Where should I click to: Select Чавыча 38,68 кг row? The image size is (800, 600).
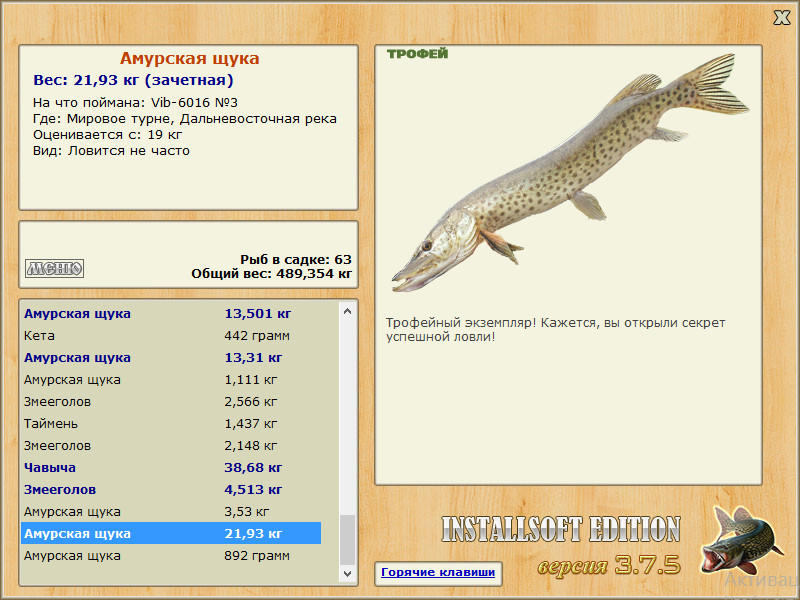tap(171, 467)
